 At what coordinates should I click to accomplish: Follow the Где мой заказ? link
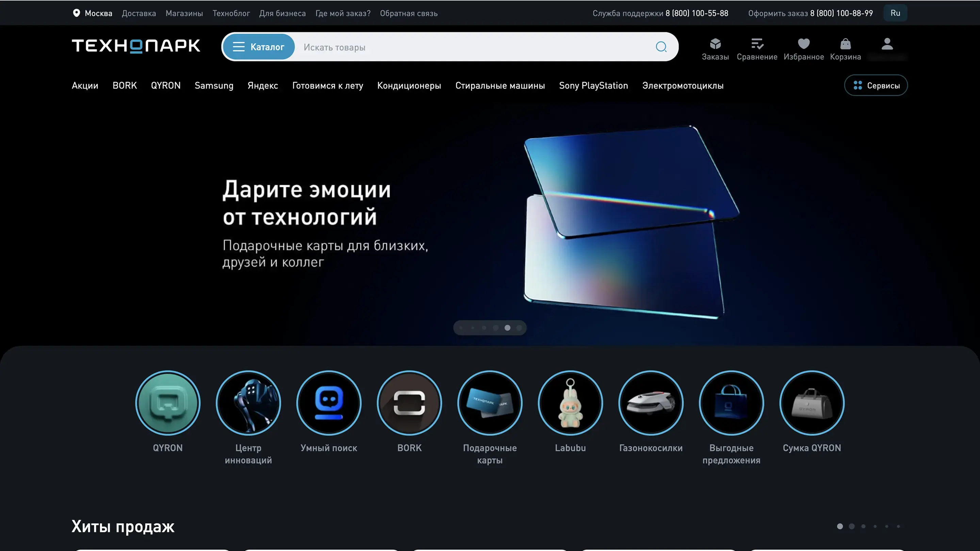342,13
